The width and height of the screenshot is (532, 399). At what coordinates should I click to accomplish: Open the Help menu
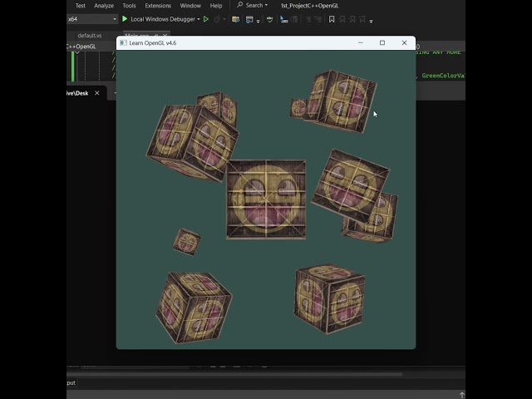click(216, 6)
